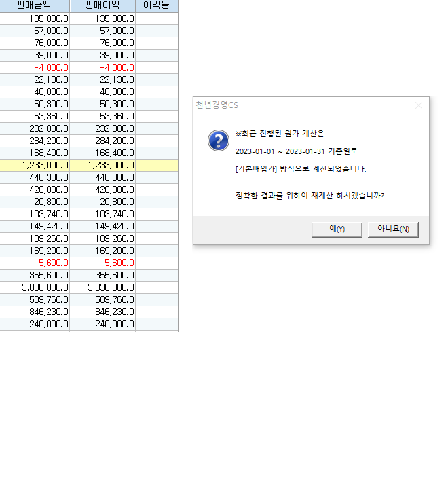Screen dimensions: 448x478
Task: Select 판매이익 cell 57,000.0
Action: coord(102,31)
